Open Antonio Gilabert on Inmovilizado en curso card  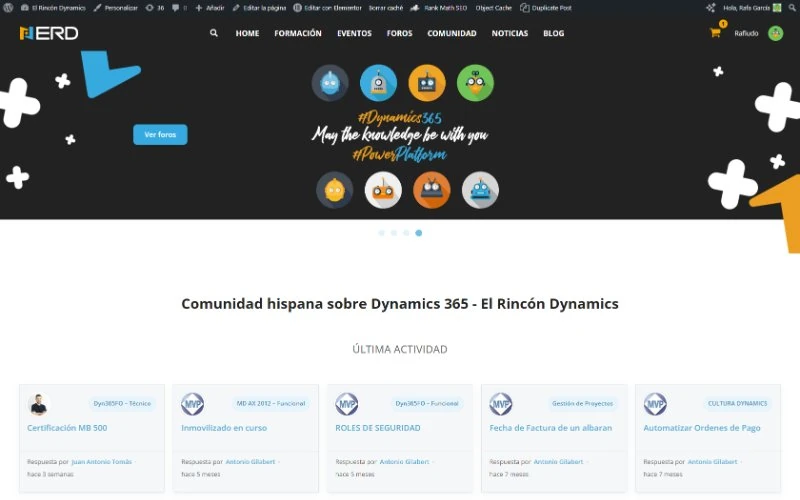(250, 462)
